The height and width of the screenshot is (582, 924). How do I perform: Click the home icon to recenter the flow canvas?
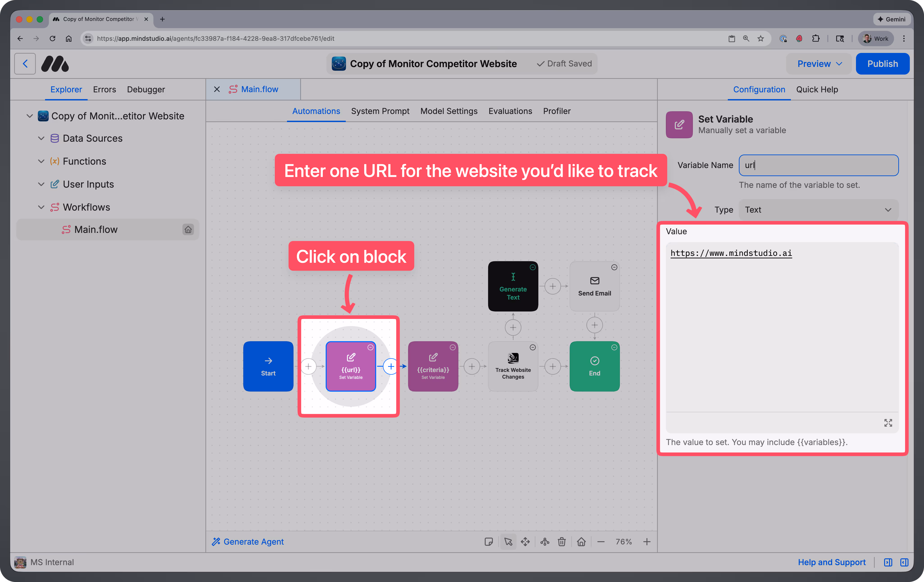pyautogui.click(x=581, y=542)
